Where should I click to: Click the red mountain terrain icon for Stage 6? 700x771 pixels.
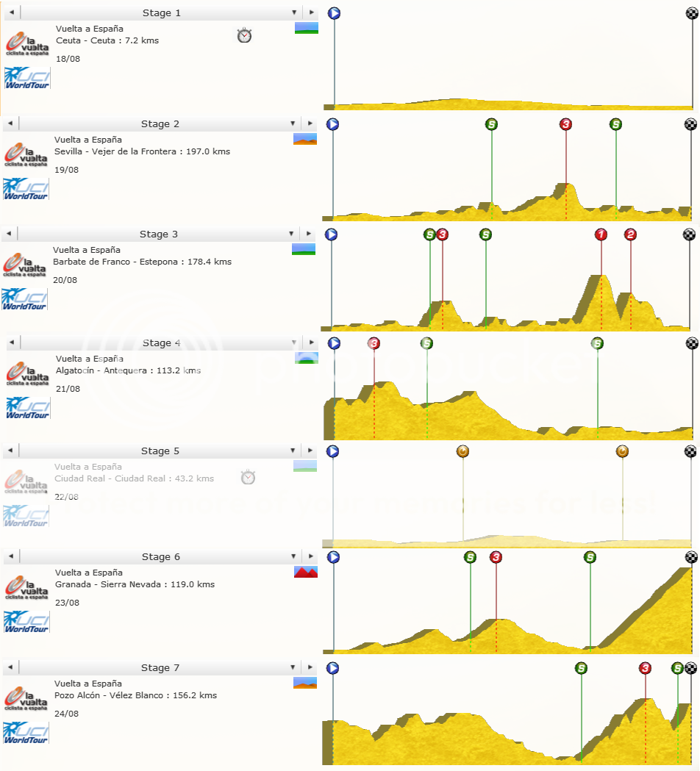(307, 570)
